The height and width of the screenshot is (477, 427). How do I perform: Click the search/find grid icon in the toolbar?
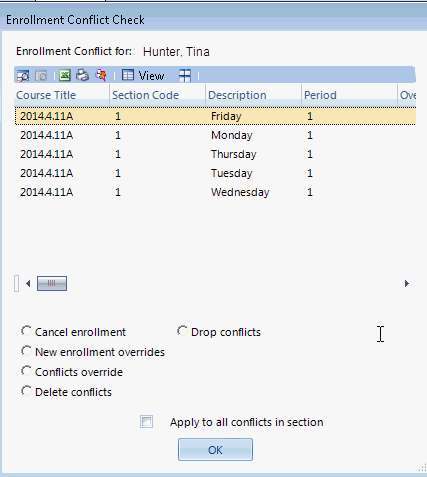point(23,76)
